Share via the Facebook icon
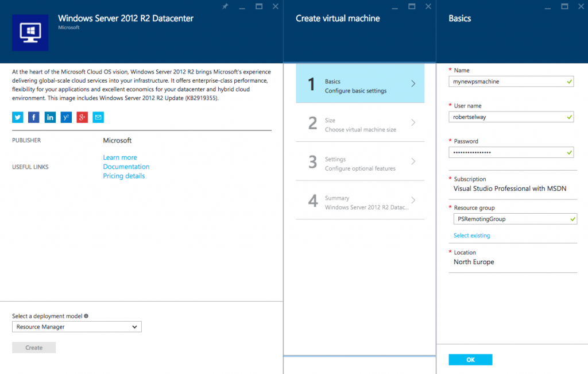This screenshot has width=588, height=374. point(34,118)
